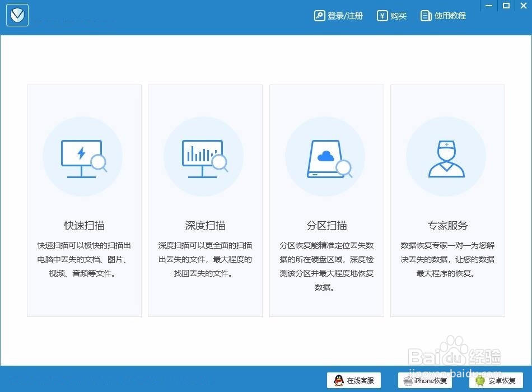Screen dimensions: 532x392
Task: Click the ¥ icon next to 购买
Action: point(381,16)
